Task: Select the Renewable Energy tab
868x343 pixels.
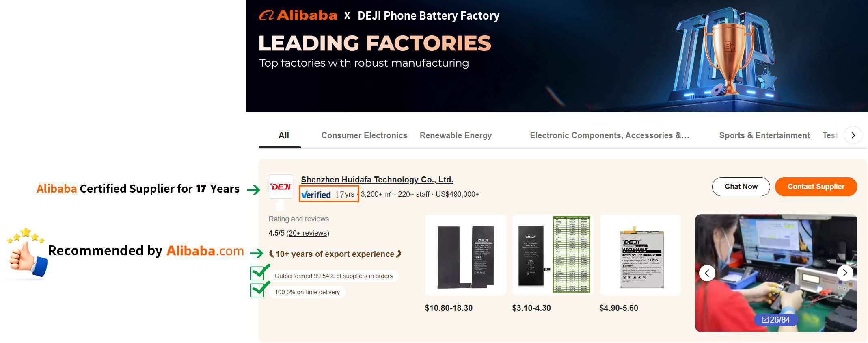Action: pos(456,135)
